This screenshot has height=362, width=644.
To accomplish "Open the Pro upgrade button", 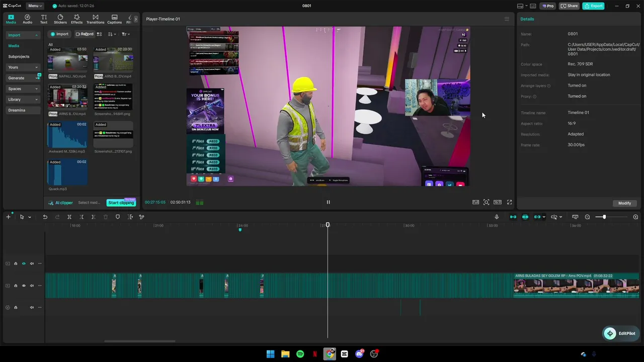I will point(547,6).
